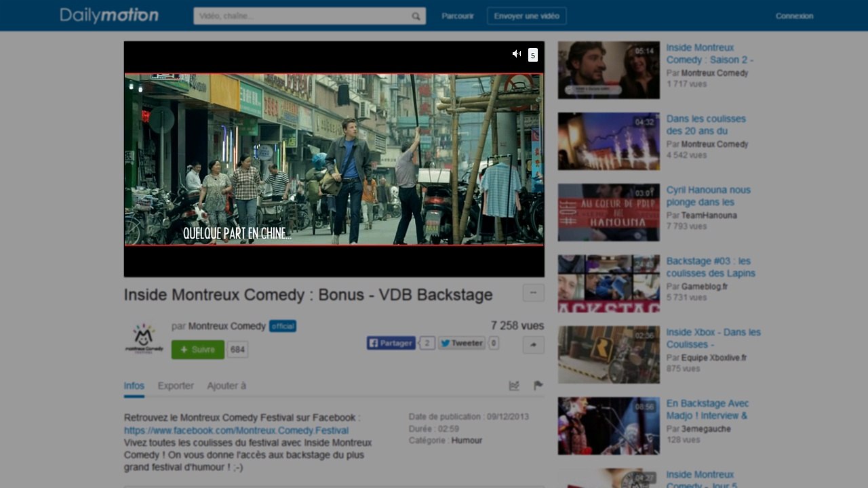
Task: Open 'Inside Montreux Comedy - Jour 5' title link
Action: click(703, 479)
